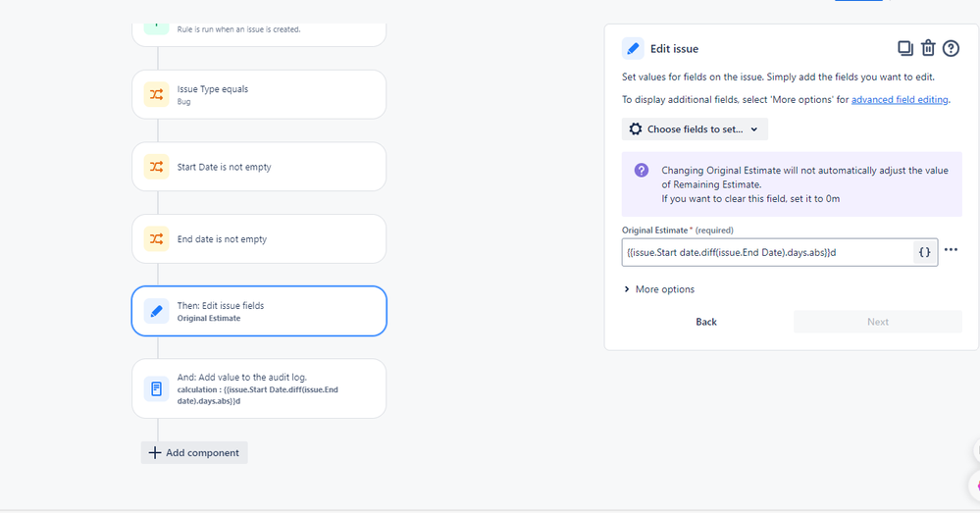The height and width of the screenshot is (513, 980).
Task: Click the three-dot menu beside Original Estimate
Action: (951, 250)
